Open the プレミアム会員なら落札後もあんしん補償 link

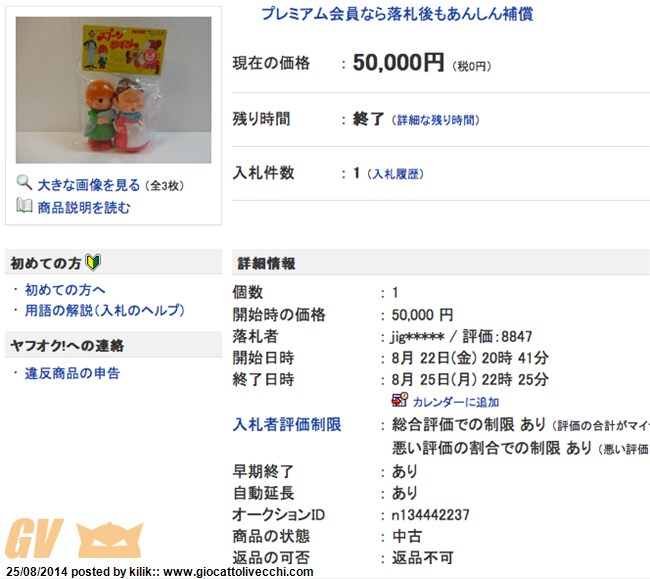pos(397,14)
